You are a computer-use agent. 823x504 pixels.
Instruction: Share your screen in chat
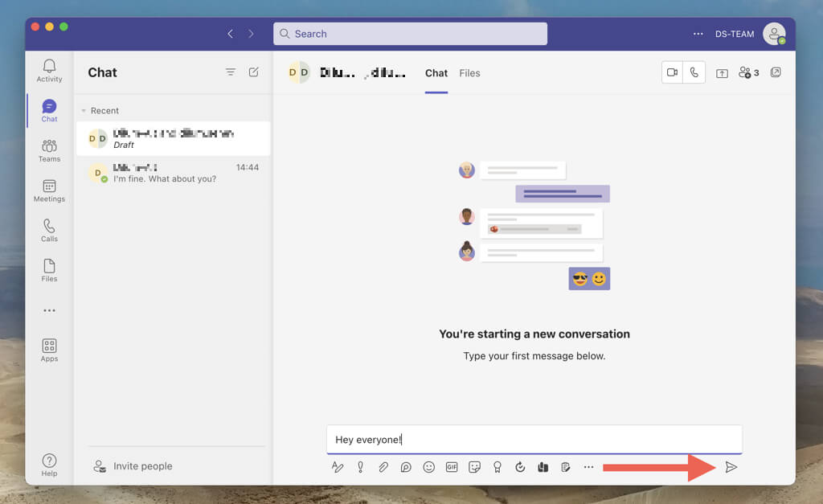point(723,73)
